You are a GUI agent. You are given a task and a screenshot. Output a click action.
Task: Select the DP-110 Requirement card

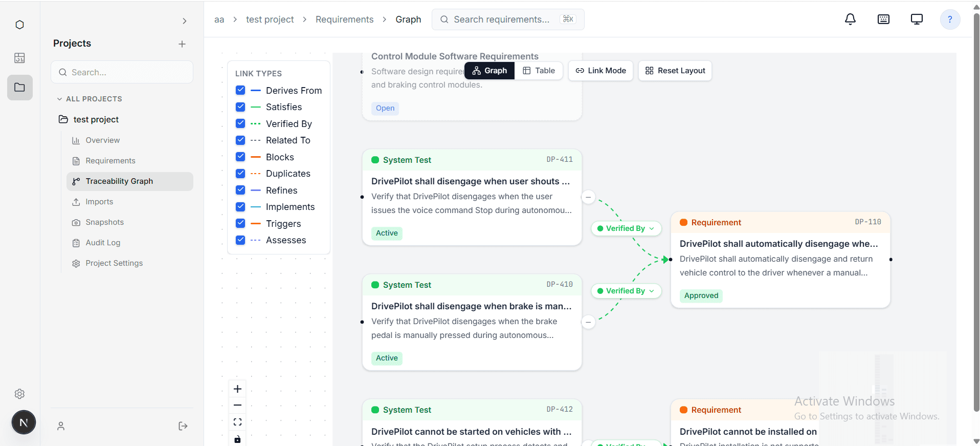click(x=781, y=260)
